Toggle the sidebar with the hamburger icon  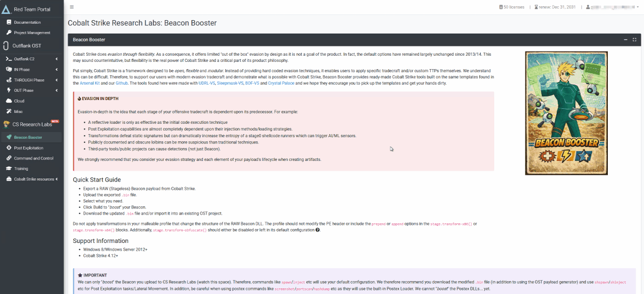(x=72, y=7)
